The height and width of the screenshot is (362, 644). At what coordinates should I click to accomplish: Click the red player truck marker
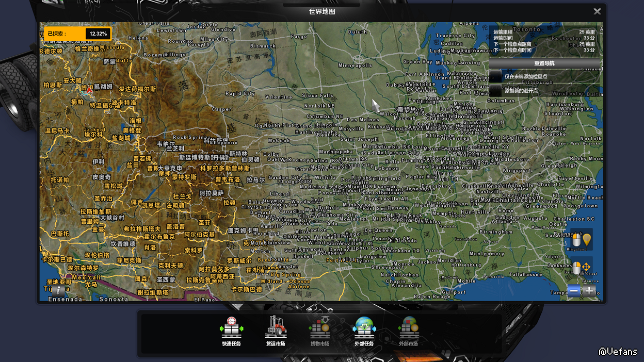tap(89, 90)
